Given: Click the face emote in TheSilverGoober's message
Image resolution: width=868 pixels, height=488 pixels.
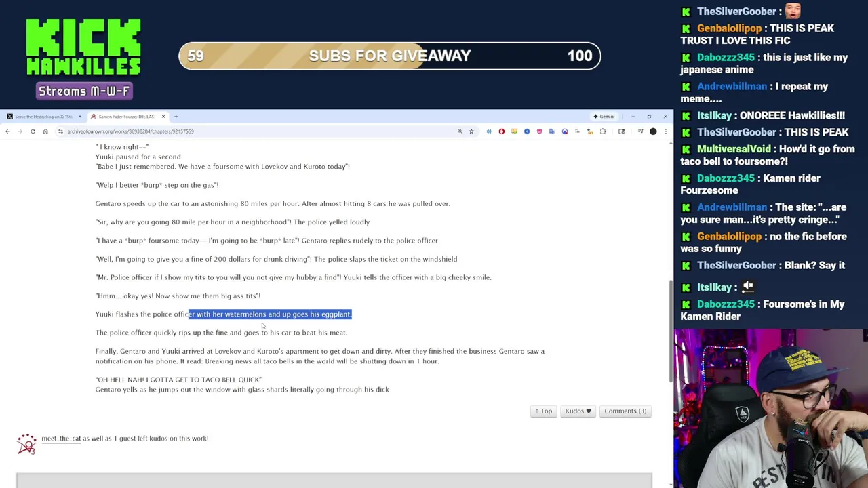Looking at the screenshot, I should click(793, 10).
